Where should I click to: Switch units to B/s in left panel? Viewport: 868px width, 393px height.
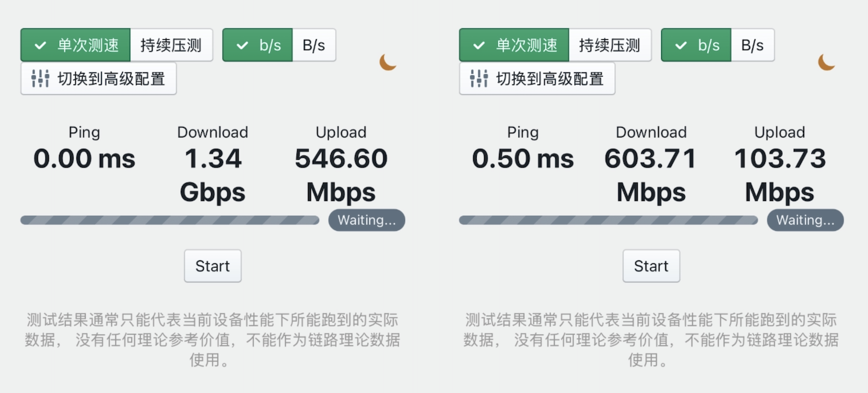pos(314,45)
